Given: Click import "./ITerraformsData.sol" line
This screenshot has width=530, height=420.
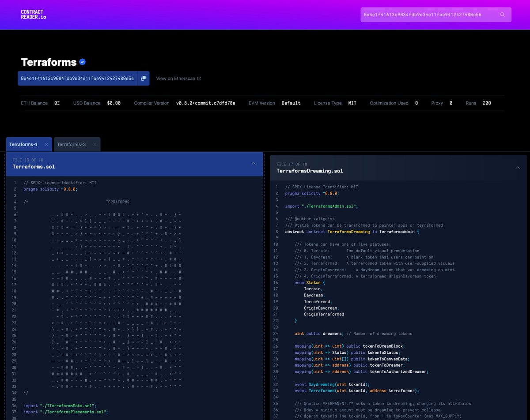Looking at the screenshot, I should (x=60, y=405).
